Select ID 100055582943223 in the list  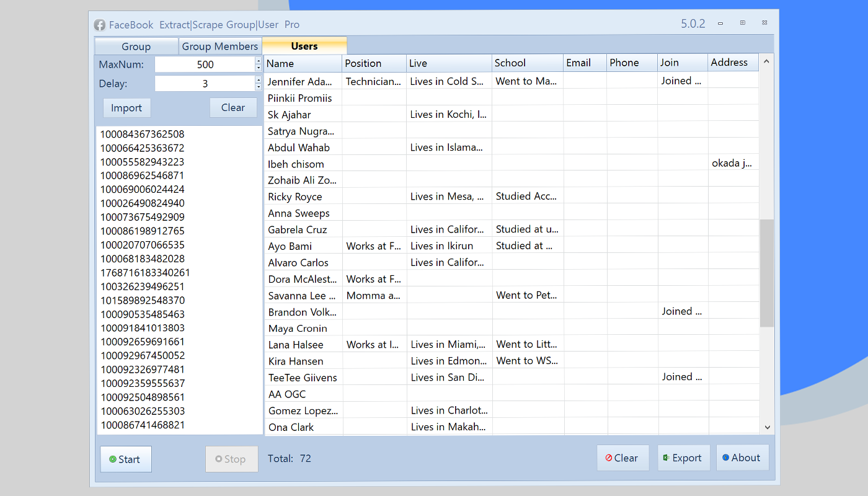click(x=143, y=162)
